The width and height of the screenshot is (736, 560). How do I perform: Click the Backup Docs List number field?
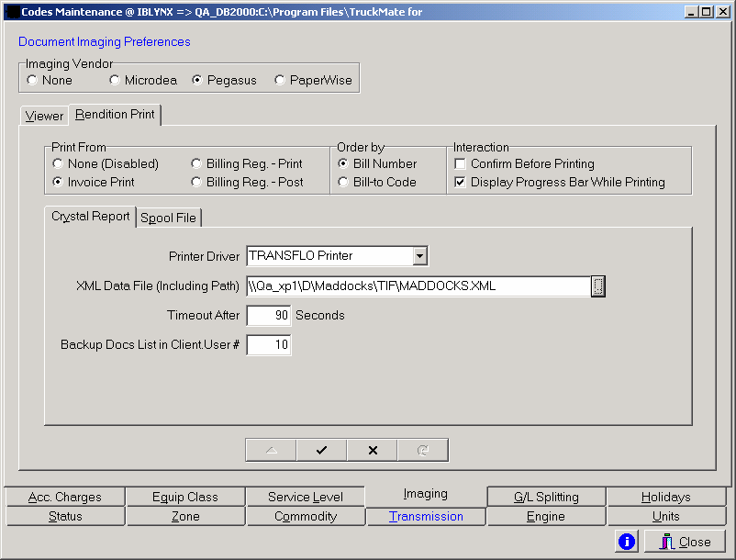[x=269, y=345]
